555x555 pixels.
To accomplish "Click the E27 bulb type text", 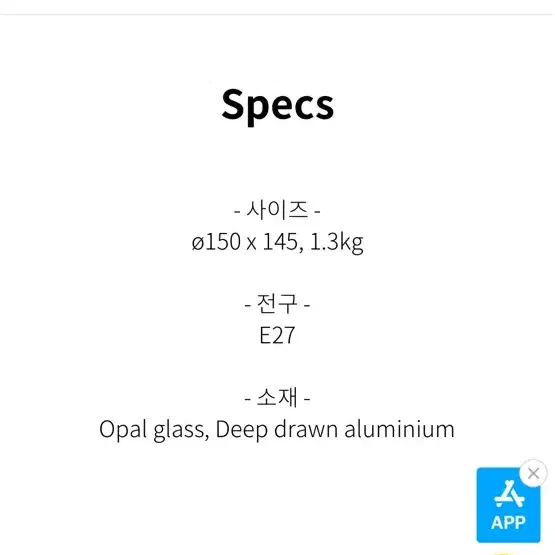I will pos(277,335).
